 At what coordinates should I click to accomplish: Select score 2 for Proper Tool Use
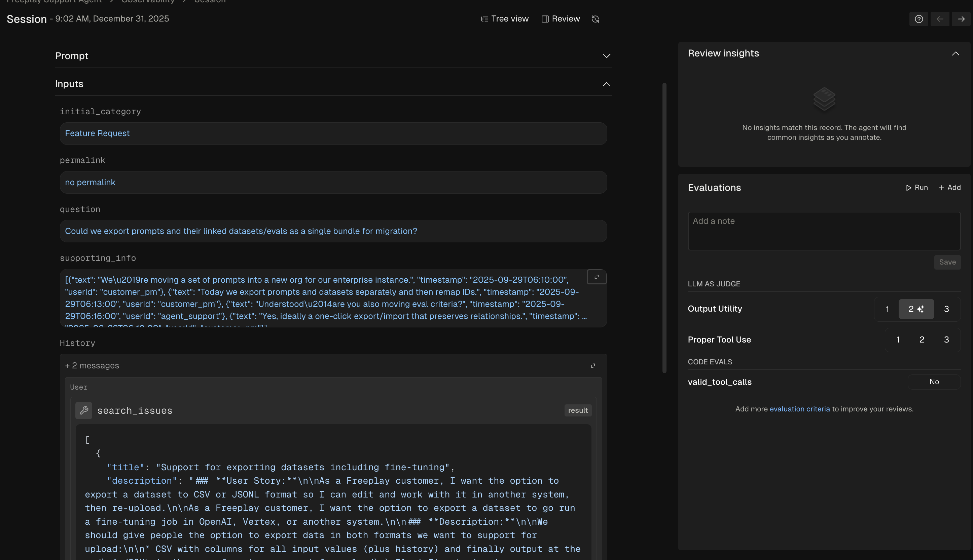(x=922, y=339)
